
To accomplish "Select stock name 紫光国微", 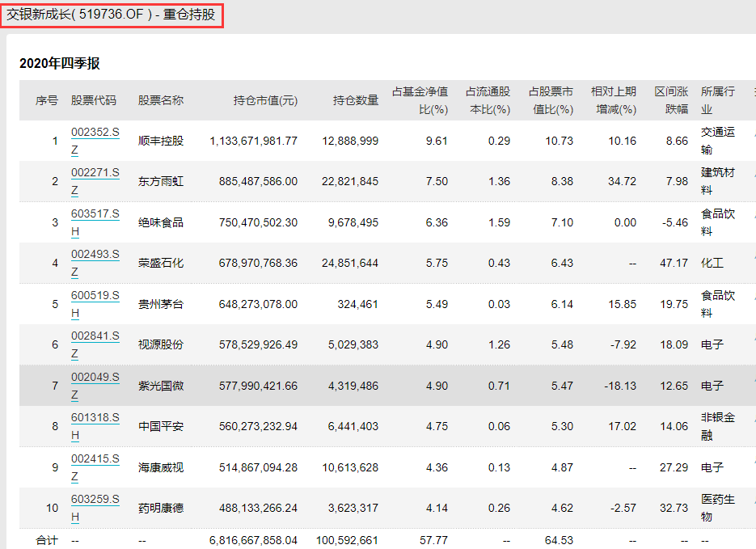I will [x=161, y=386].
